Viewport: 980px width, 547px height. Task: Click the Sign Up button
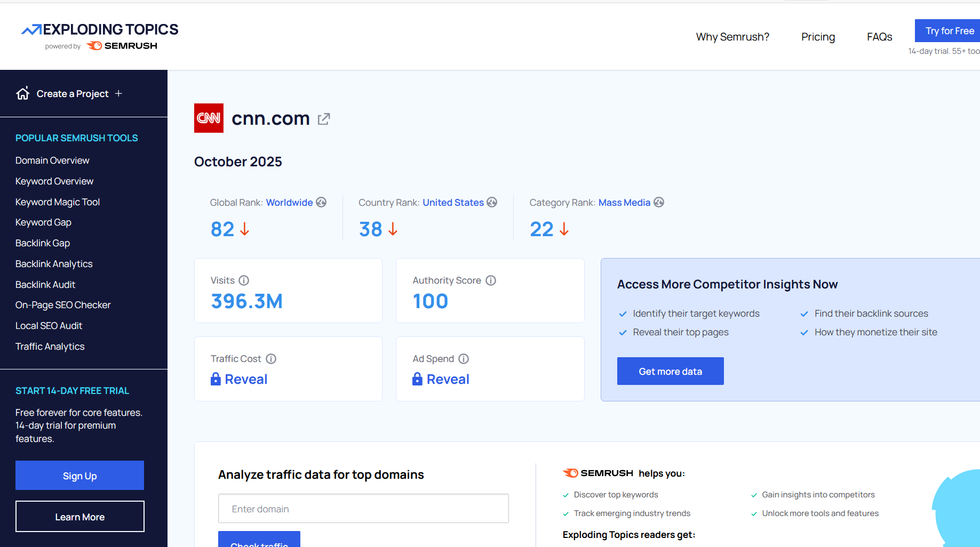click(79, 476)
